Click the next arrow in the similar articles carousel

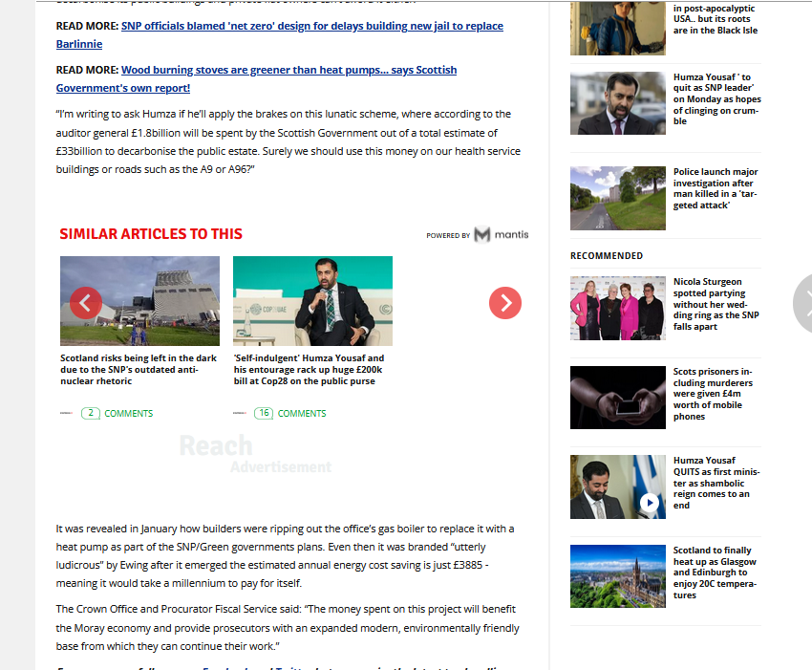click(505, 303)
